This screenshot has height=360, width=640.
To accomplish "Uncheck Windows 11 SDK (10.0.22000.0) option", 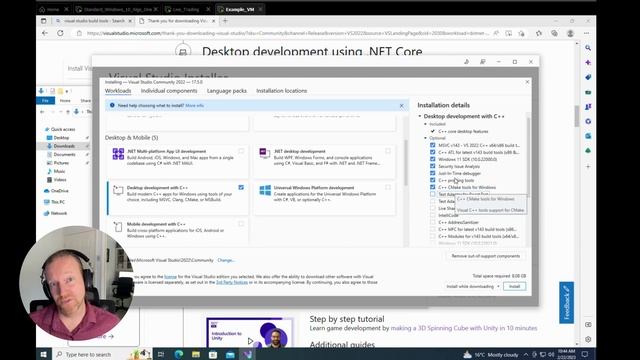I will [433, 159].
